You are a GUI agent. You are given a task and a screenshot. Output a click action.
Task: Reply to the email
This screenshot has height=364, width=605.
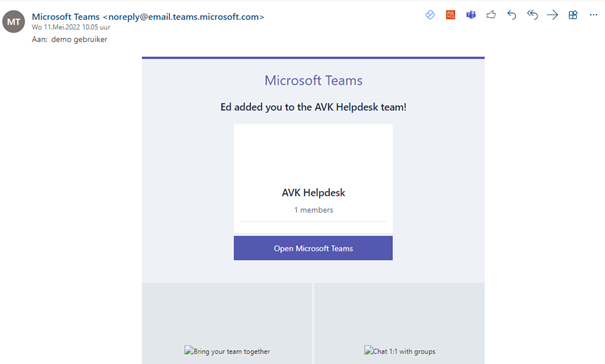point(512,15)
